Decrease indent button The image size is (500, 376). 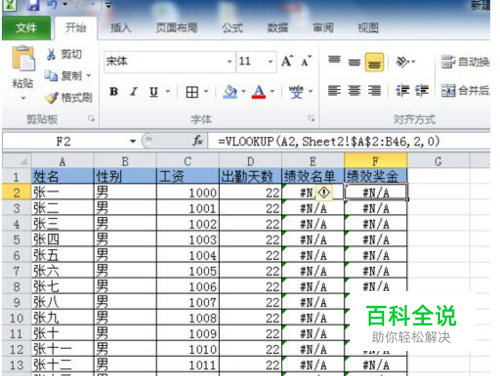tap(402, 91)
